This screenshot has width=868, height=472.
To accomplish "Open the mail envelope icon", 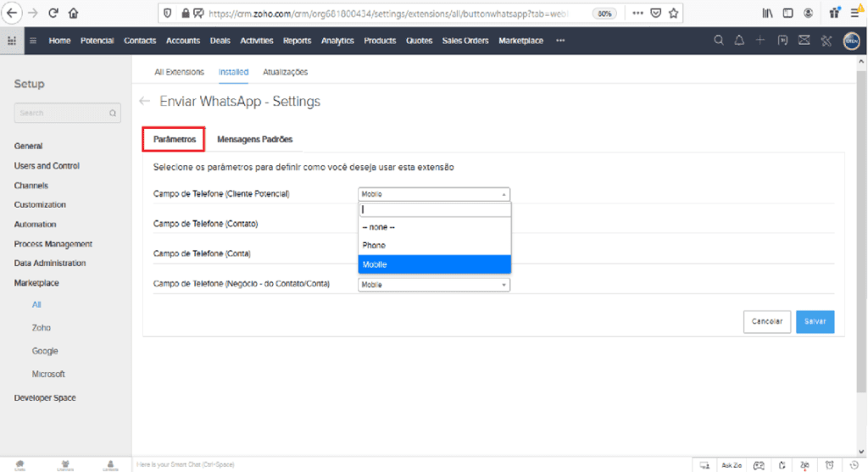I will tap(804, 41).
